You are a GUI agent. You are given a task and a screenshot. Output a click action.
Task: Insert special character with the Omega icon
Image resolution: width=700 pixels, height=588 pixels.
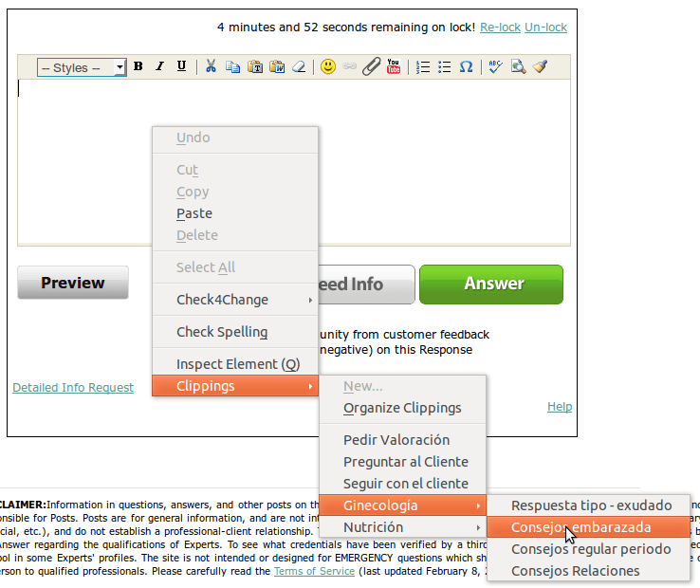tap(466, 66)
